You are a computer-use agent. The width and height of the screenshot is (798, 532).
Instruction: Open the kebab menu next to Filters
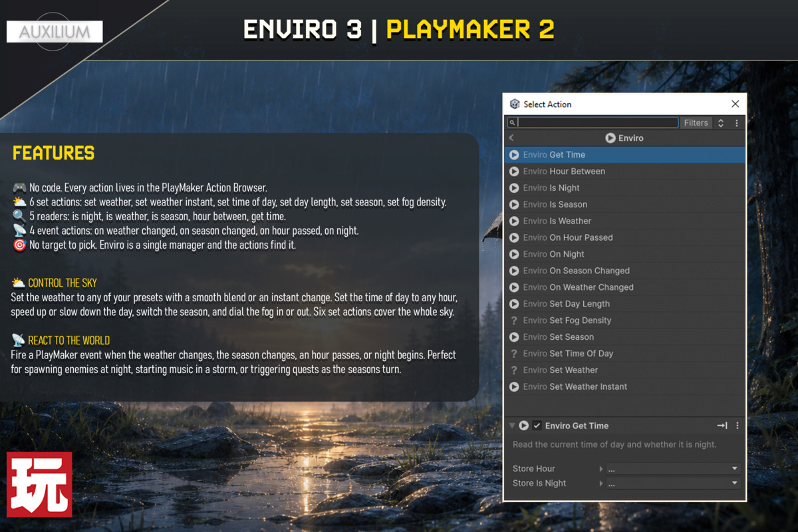[737, 123]
